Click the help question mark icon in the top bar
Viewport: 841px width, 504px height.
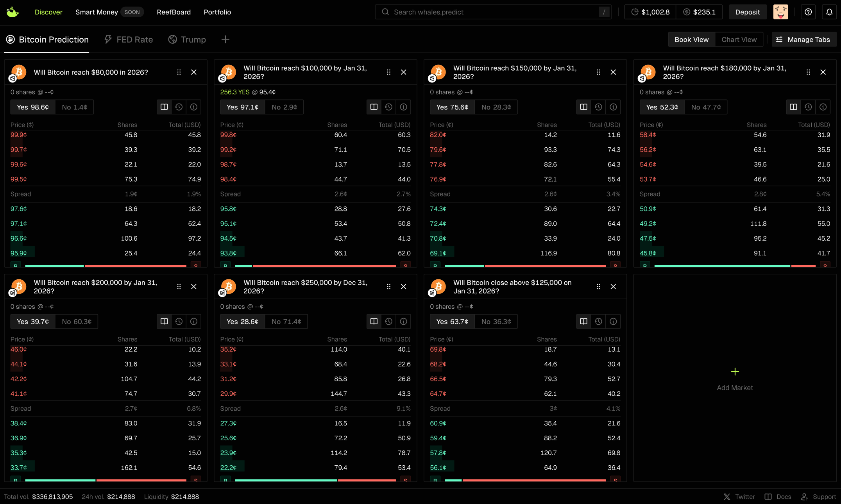(x=808, y=12)
